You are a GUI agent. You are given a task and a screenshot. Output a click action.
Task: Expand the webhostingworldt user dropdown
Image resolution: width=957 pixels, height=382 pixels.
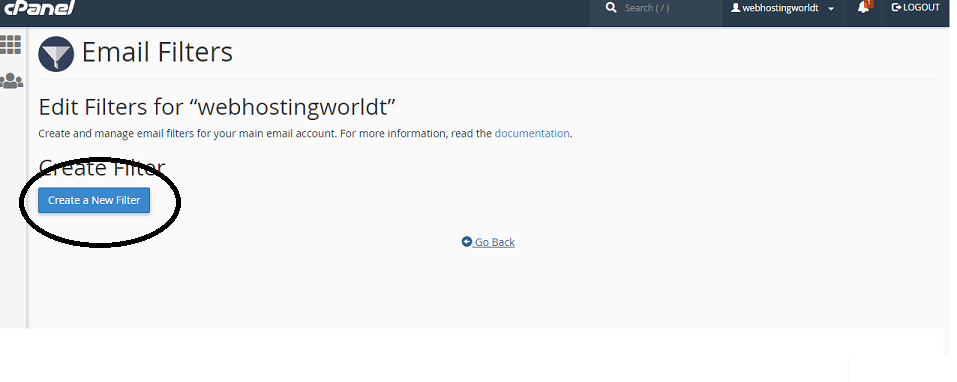tap(782, 9)
